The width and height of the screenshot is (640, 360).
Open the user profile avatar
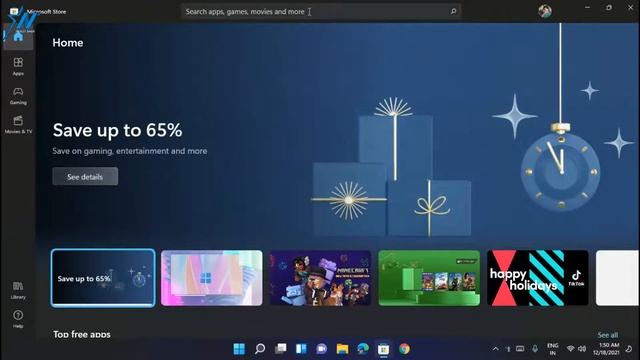(544, 11)
